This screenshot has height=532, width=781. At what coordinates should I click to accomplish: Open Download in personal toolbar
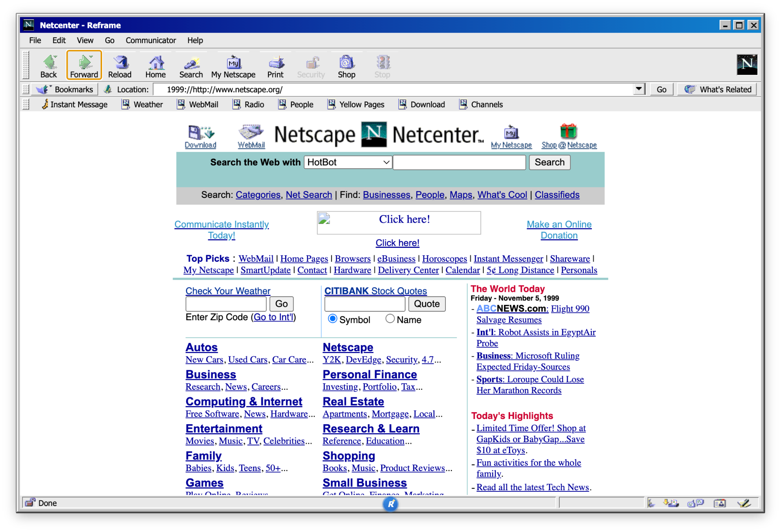point(422,104)
